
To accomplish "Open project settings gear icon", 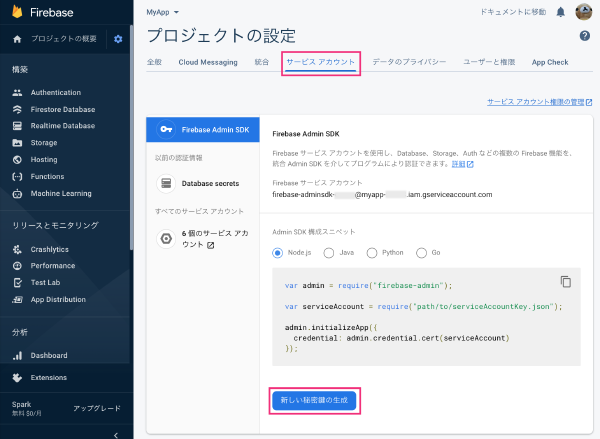I will coord(118,39).
